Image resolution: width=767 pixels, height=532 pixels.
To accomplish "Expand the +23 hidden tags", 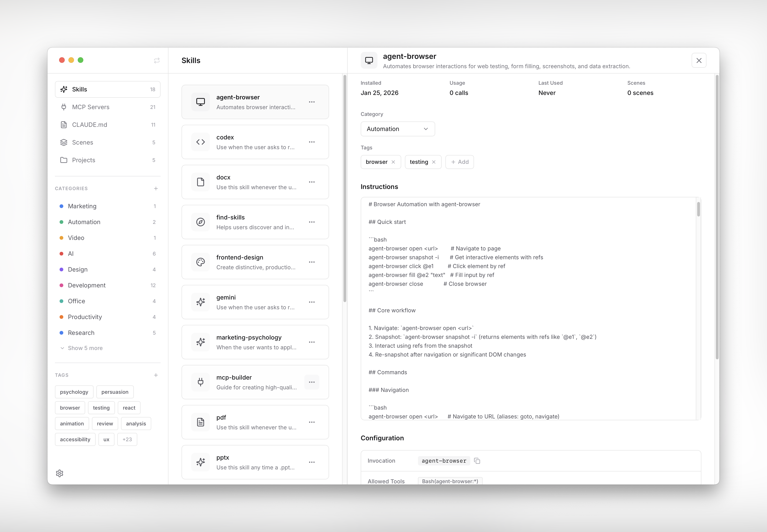I will [127, 439].
